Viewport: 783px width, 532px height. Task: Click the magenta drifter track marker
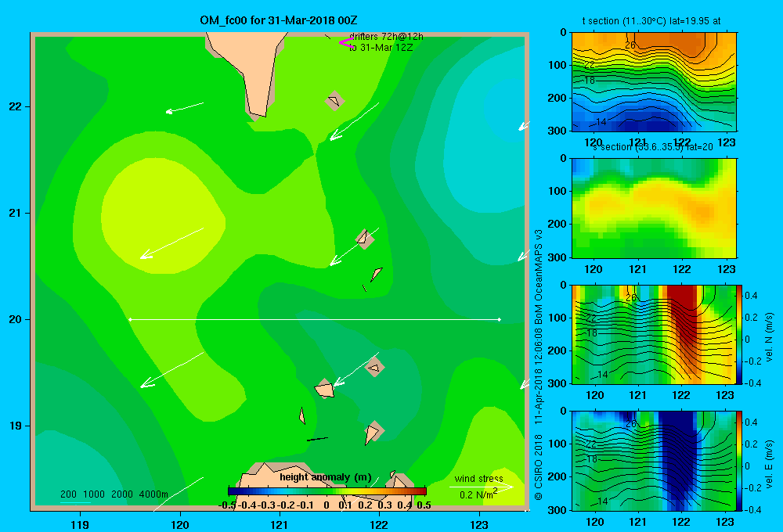click(x=345, y=42)
